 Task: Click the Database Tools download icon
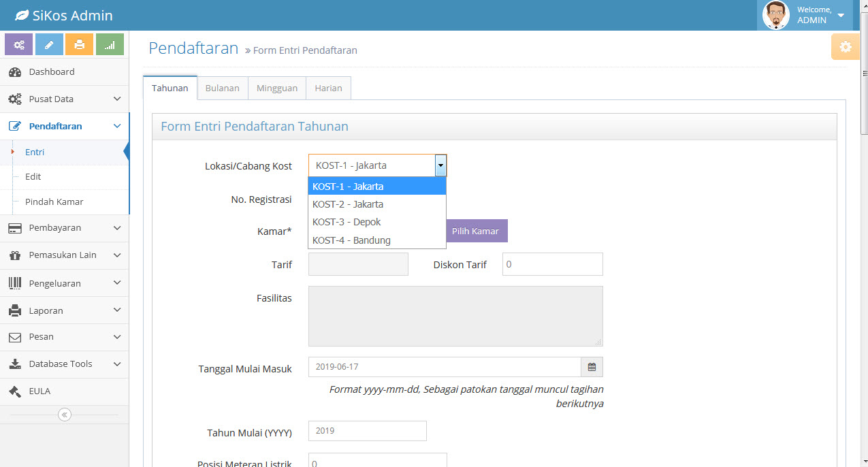coord(15,364)
